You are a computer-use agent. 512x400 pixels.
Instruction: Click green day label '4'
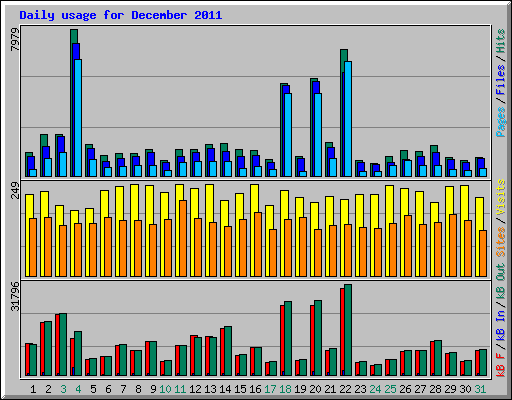tap(78, 389)
